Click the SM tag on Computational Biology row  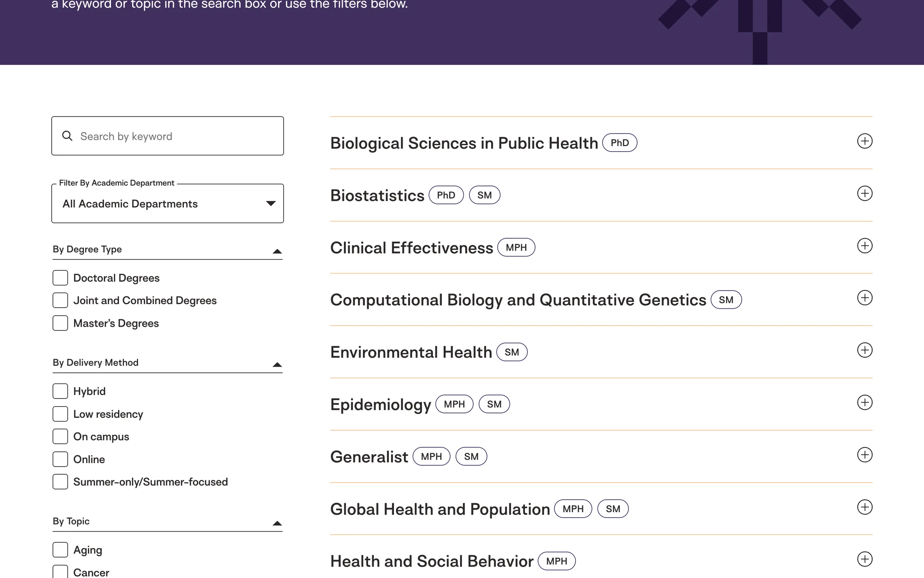click(726, 300)
